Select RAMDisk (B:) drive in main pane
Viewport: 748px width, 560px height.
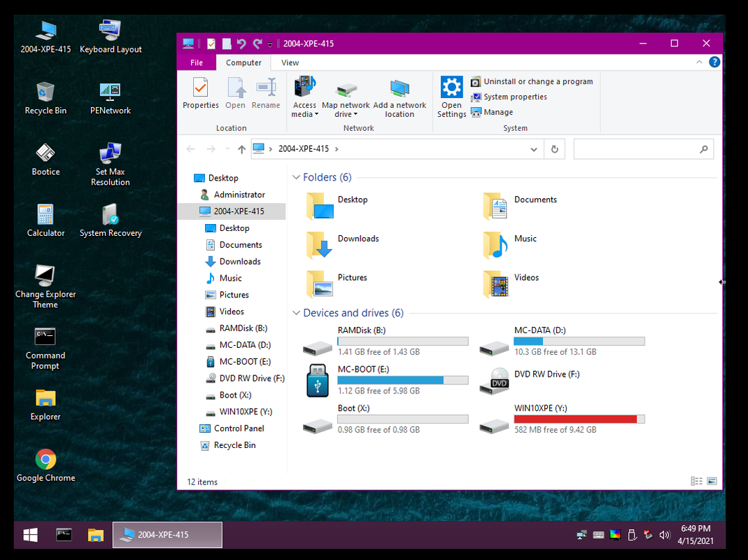[386, 341]
